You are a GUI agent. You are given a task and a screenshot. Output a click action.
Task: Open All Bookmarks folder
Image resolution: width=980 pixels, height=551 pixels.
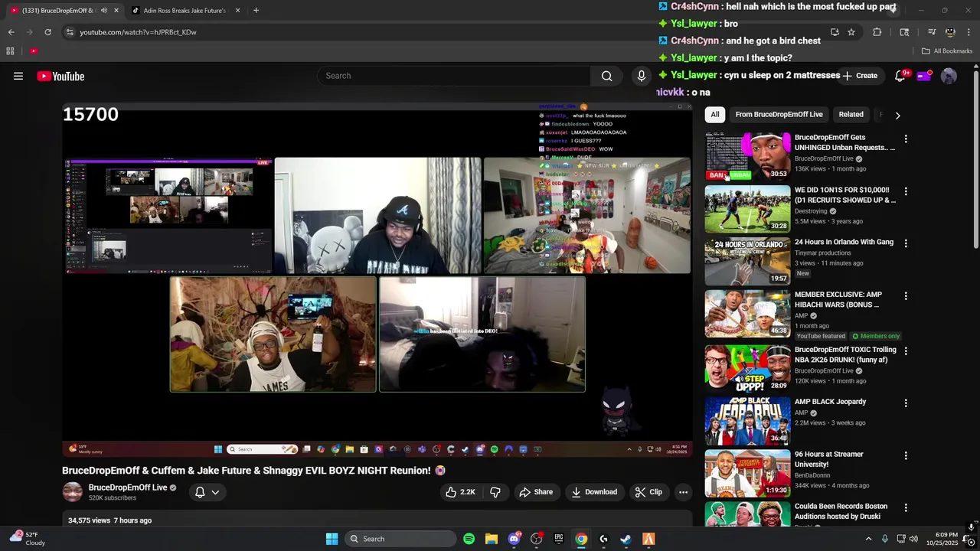point(947,51)
